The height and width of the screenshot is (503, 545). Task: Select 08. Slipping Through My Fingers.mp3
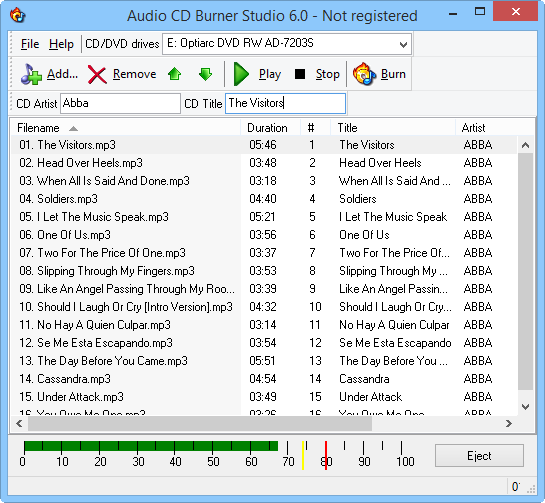pyautogui.click(x=264, y=271)
